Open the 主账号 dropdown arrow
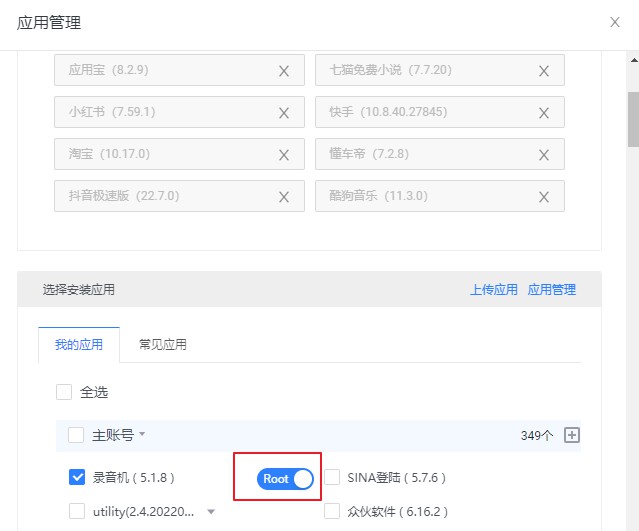 point(142,434)
